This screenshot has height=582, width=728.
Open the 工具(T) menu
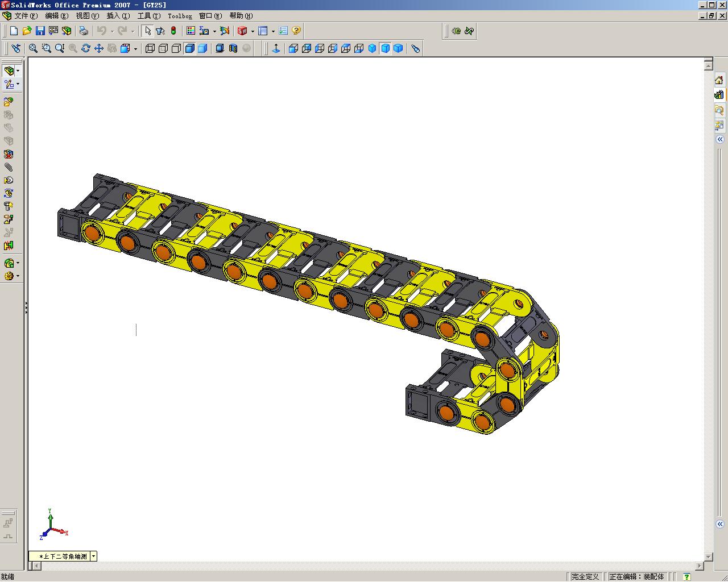148,16
